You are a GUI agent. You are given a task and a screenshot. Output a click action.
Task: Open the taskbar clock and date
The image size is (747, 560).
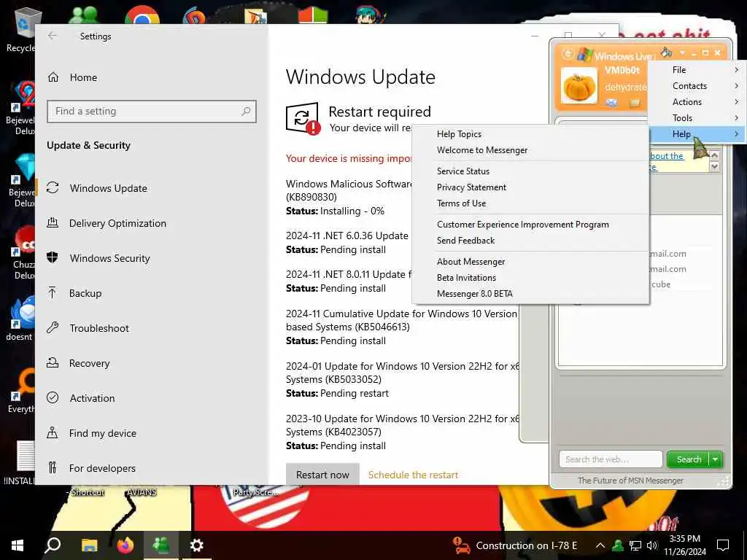tap(684, 545)
